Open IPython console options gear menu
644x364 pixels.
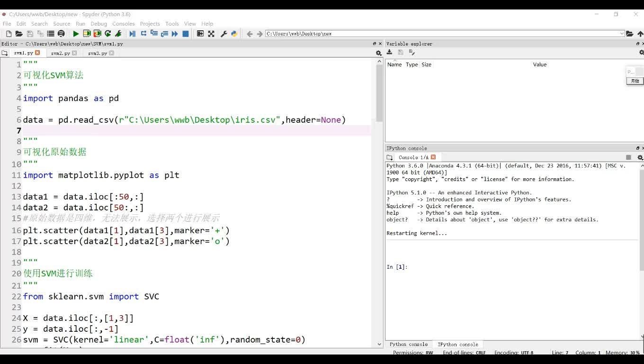pyautogui.click(x=640, y=157)
